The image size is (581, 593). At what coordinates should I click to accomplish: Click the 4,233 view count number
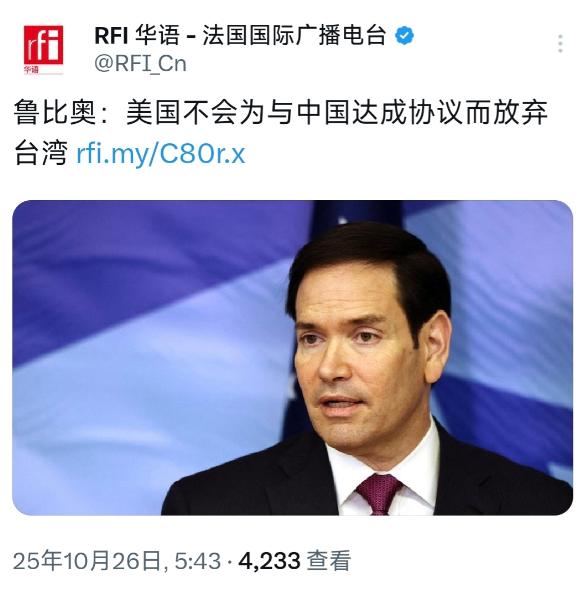(x=269, y=561)
